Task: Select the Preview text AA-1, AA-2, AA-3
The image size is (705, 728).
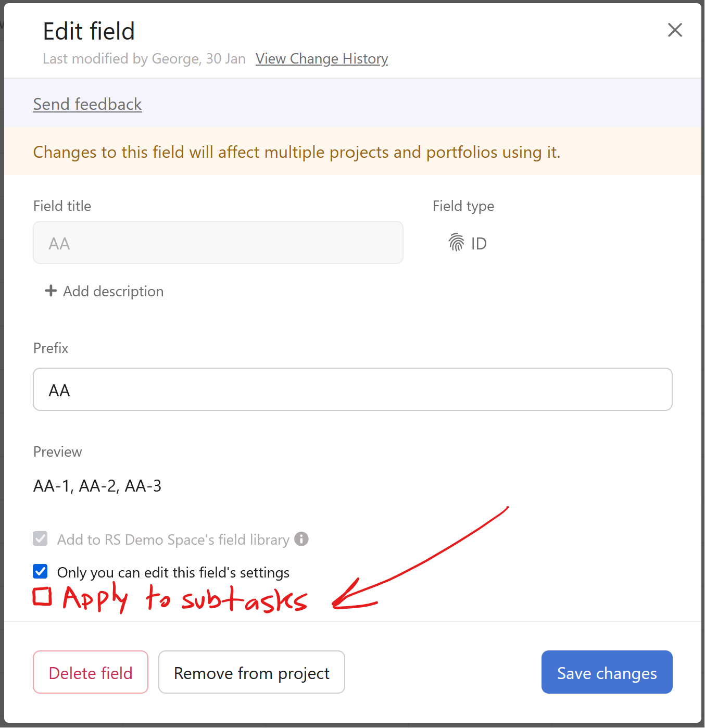Action: click(x=97, y=485)
